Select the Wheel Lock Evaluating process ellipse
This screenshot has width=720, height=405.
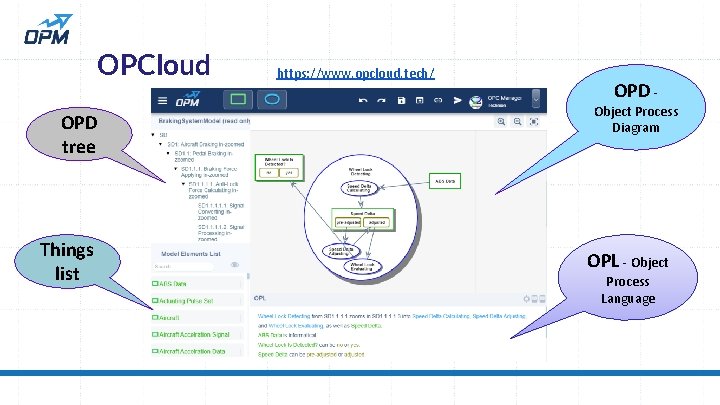362,267
